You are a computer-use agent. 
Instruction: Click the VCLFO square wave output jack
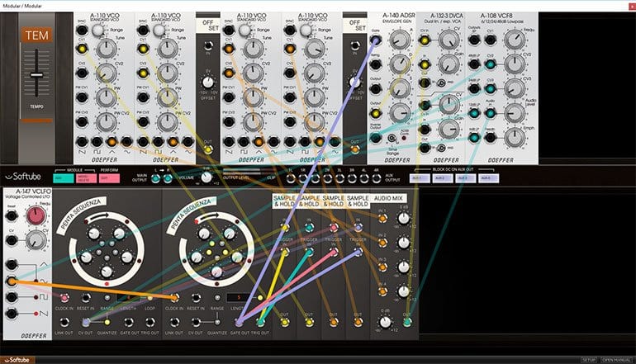click(x=12, y=296)
